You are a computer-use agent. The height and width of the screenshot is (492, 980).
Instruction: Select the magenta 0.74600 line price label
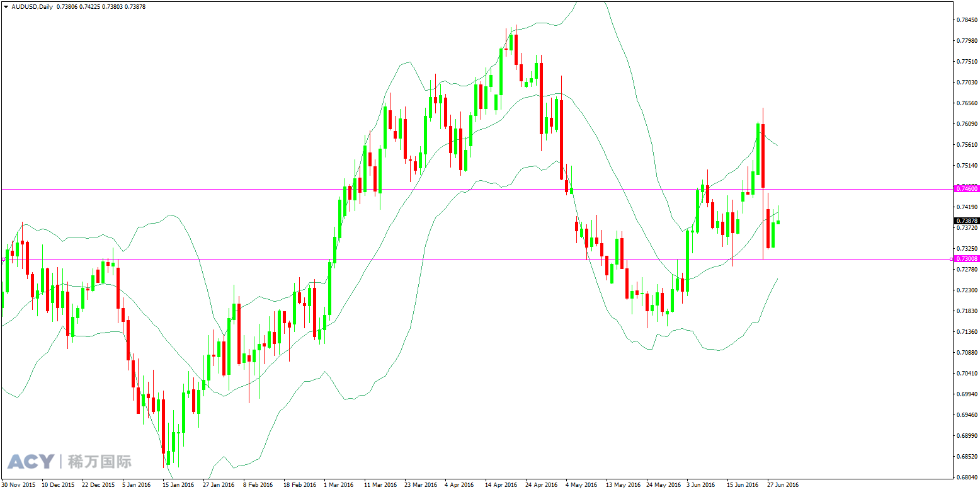[x=967, y=188]
